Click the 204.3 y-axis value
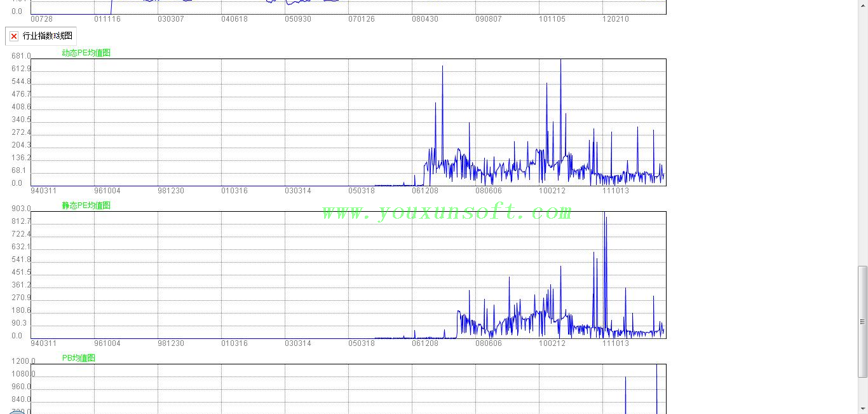 [x=21, y=145]
